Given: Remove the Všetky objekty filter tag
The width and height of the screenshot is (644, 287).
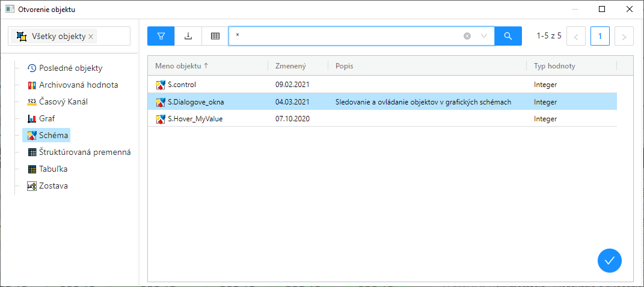Looking at the screenshot, I should click(91, 37).
